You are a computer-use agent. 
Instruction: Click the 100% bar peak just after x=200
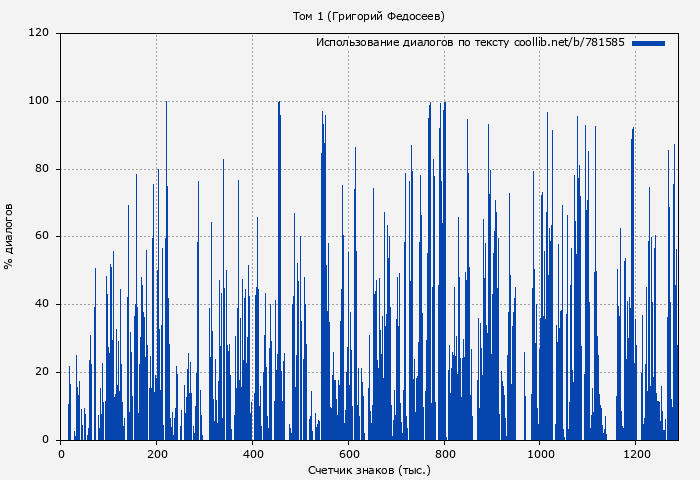point(166,103)
